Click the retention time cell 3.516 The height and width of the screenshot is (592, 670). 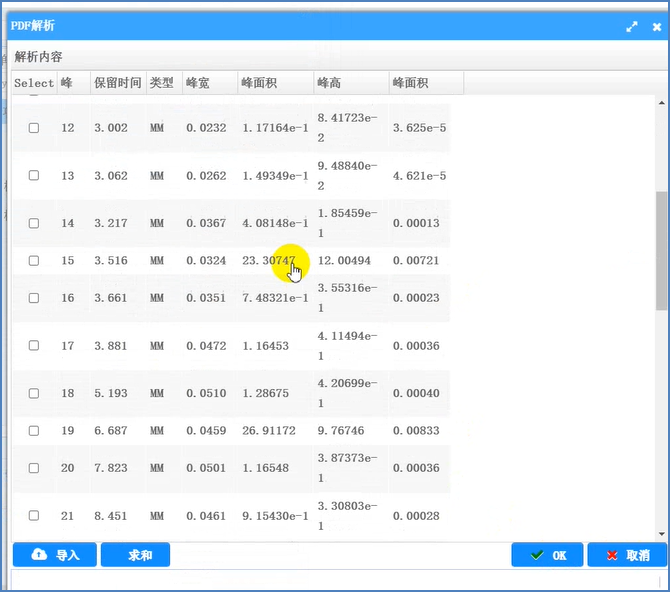pyautogui.click(x=110, y=260)
